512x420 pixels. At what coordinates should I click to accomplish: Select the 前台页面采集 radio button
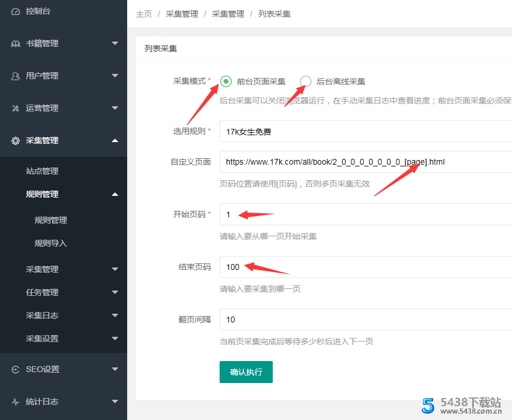(x=226, y=81)
